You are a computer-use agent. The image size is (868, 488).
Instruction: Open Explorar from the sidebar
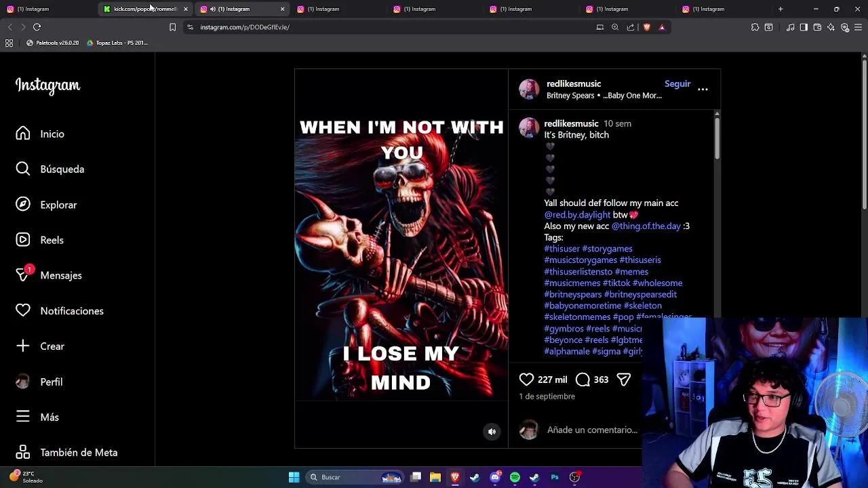pyautogui.click(x=47, y=205)
